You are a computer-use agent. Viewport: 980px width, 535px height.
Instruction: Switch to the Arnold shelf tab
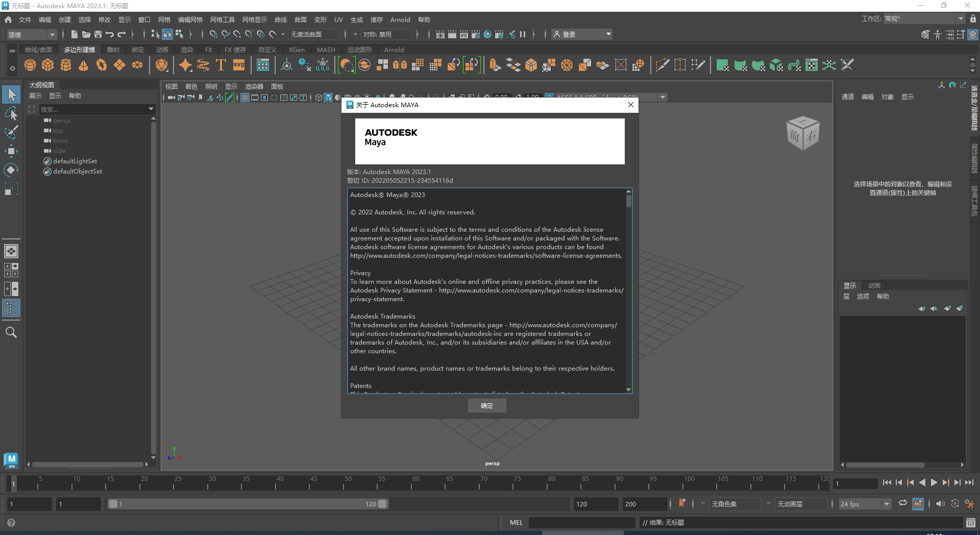394,50
